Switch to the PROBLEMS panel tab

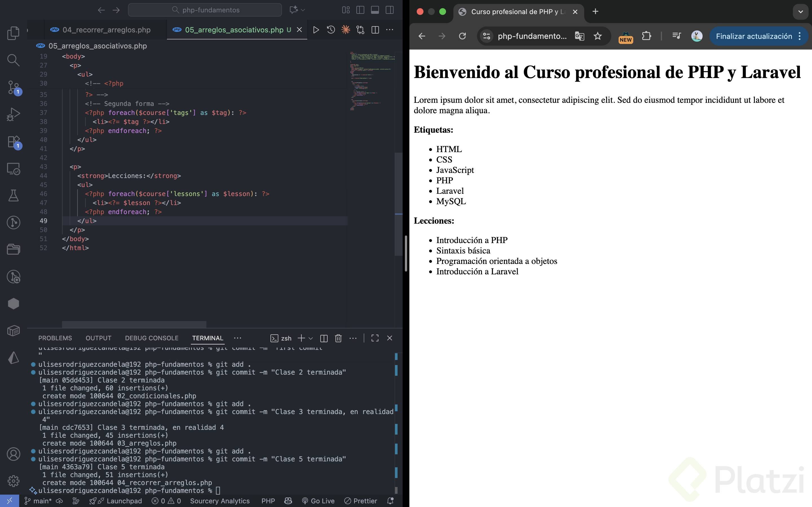pos(55,338)
